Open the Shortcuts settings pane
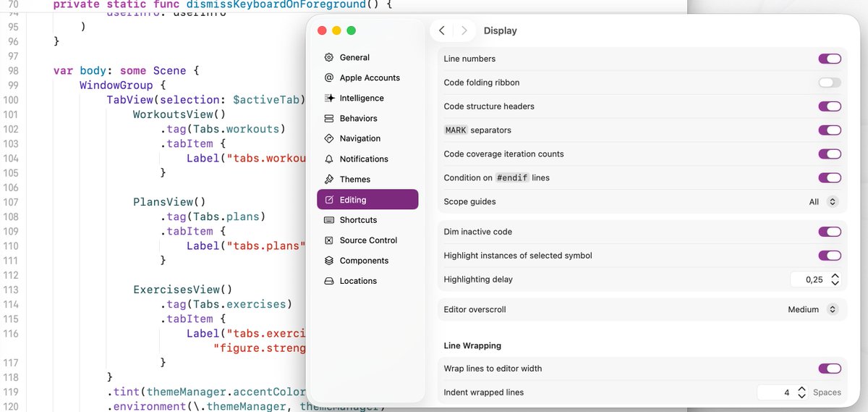This screenshot has width=868, height=412. (x=367, y=219)
